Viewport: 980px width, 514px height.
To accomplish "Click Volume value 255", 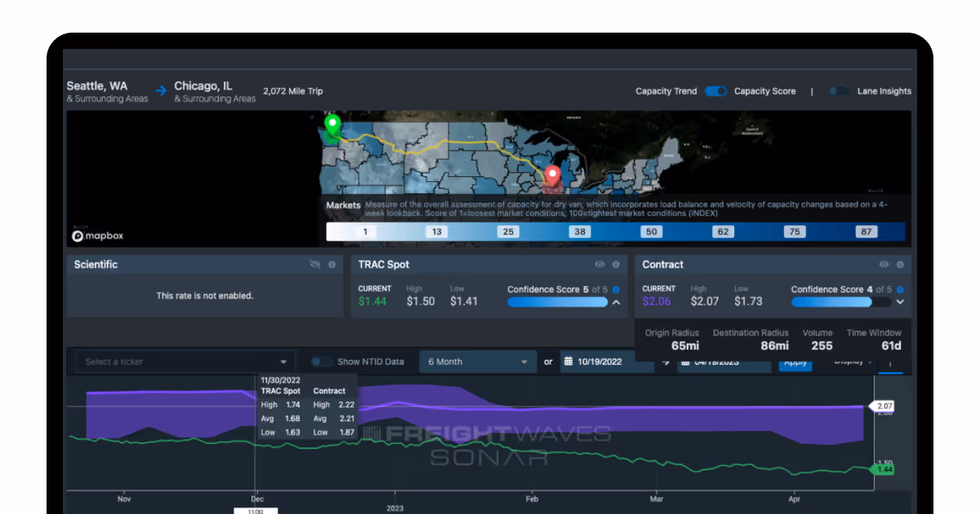I will tap(822, 346).
